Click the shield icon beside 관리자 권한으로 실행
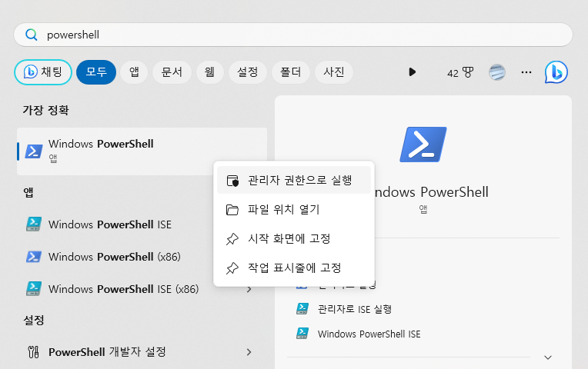Image resolution: width=588 pixels, height=369 pixels. (232, 181)
